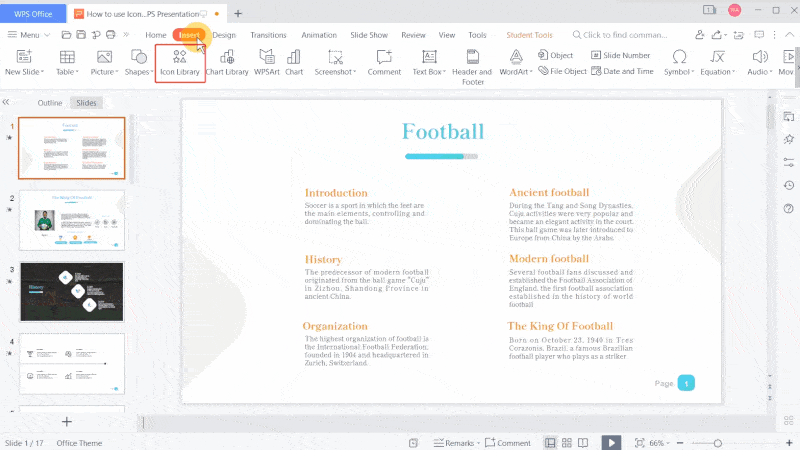Switch to reading view
This screenshot has height=450, width=800.
click(584, 442)
